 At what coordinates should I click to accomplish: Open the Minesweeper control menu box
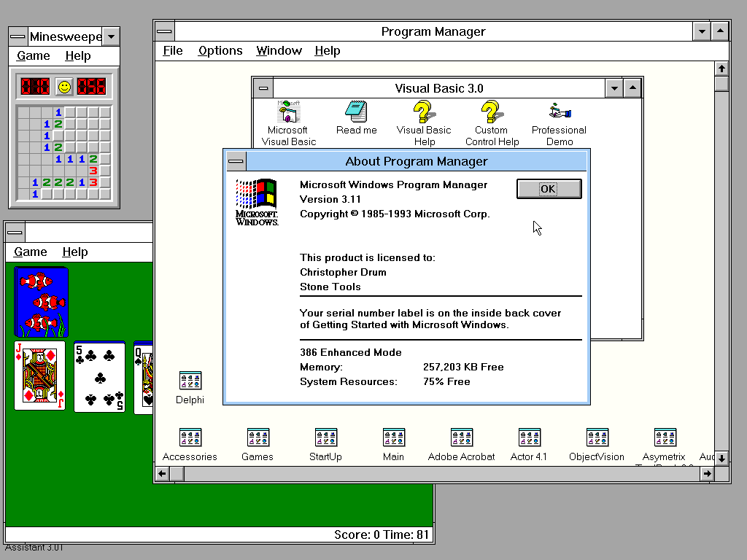click(18, 36)
